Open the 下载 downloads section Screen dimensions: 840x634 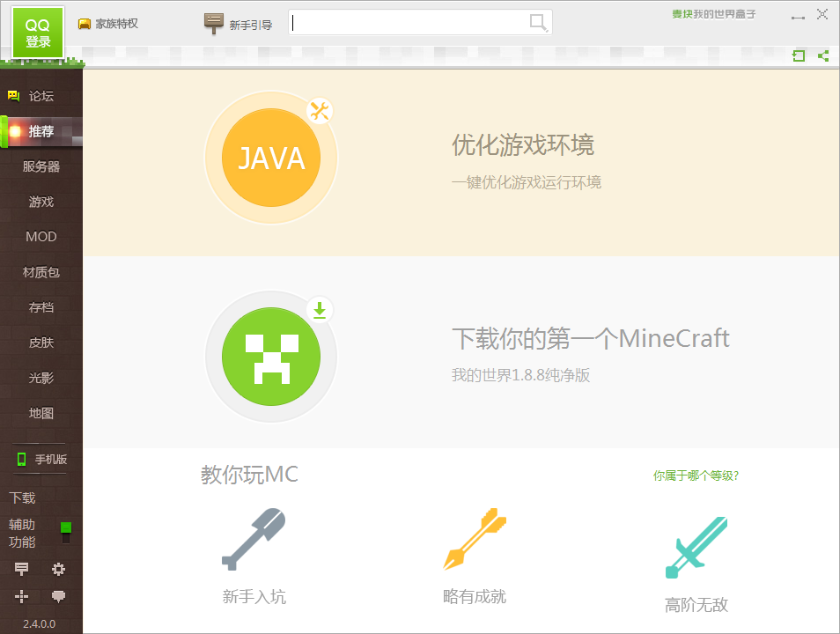pyautogui.click(x=23, y=498)
